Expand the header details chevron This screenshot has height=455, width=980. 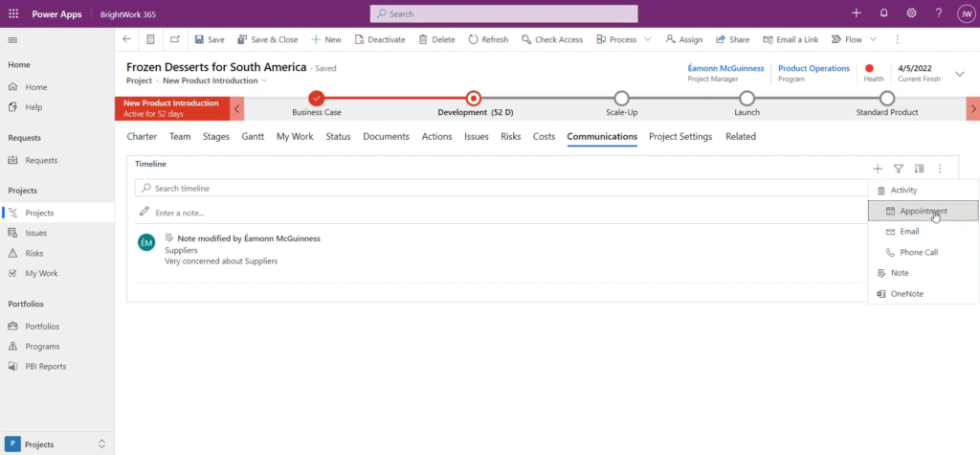click(960, 74)
